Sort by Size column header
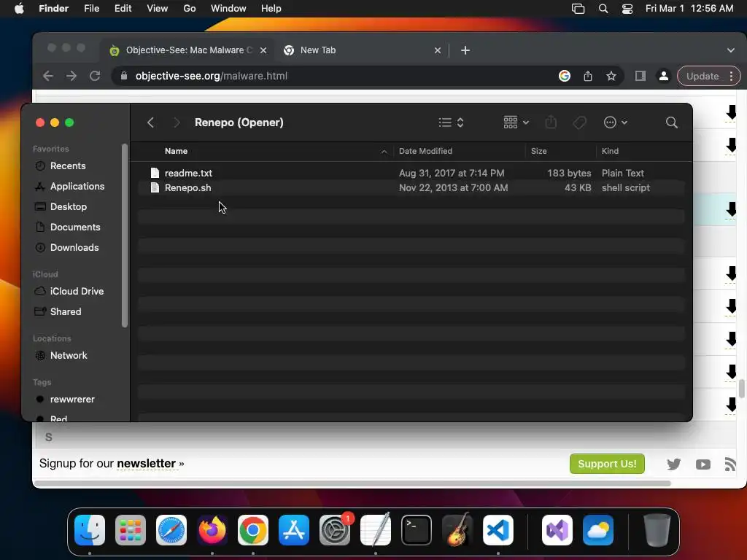 (x=539, y=151)
